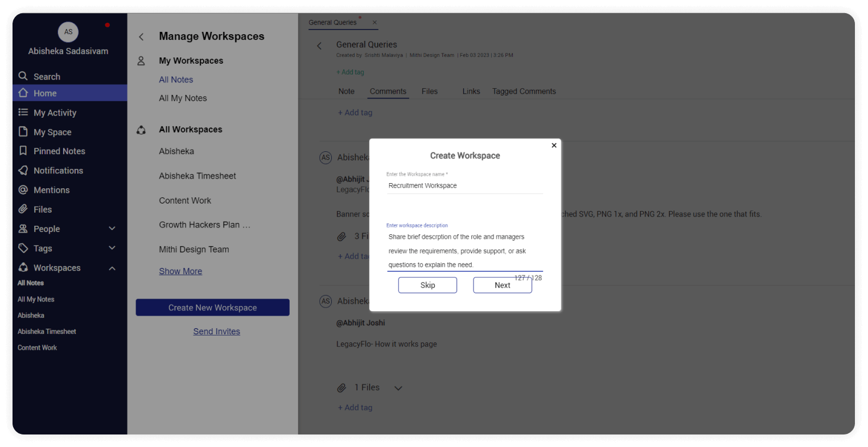Screen dimensions: 868x447
Task: Click the My Space document icon
Action: coord(23,132)
